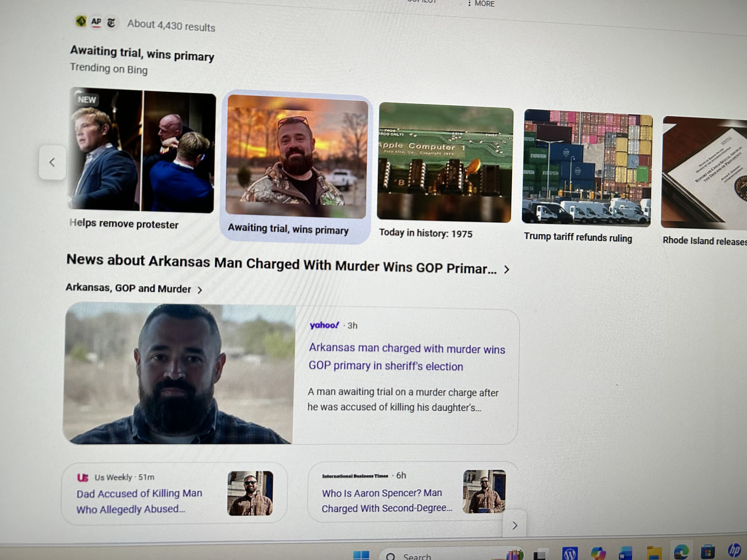Image resolution: width=747 pixels, height=560 pixels.
Task: Open the MORE menu at the top
Action: 482,3
